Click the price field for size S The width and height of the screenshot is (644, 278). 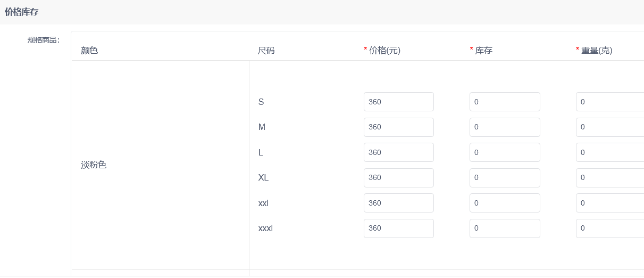point(398,102)
